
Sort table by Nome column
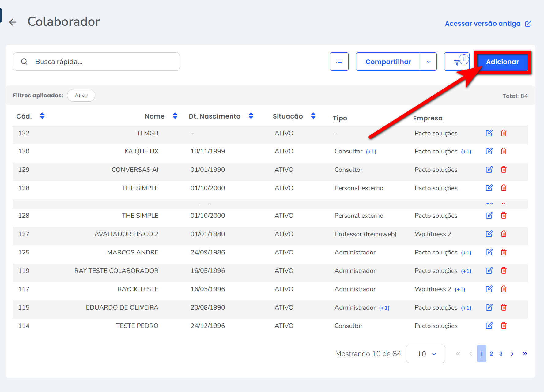[175, 116]
